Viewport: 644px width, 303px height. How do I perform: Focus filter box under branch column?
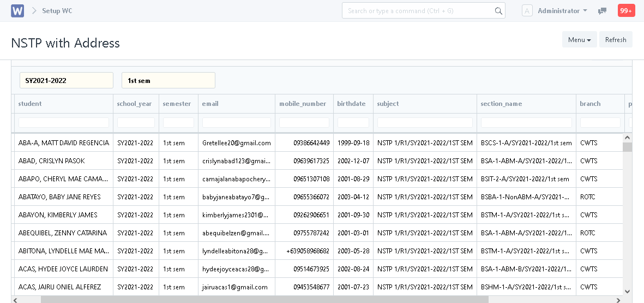600,122
